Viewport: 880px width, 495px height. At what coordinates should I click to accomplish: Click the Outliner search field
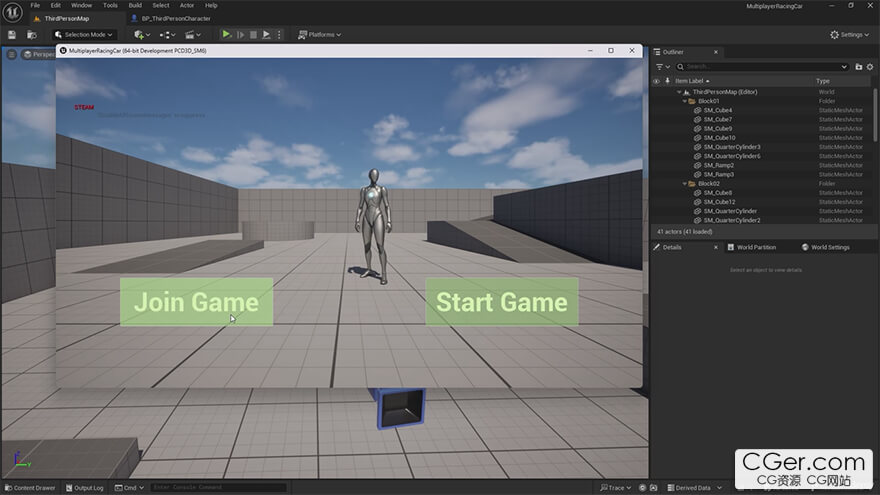coord(762,67)
